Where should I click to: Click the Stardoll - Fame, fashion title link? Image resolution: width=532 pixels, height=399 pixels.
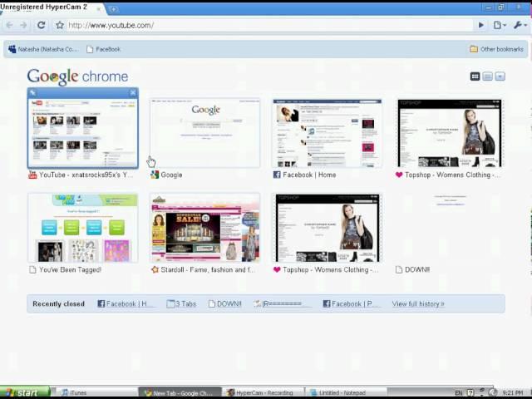pos(207,269)
